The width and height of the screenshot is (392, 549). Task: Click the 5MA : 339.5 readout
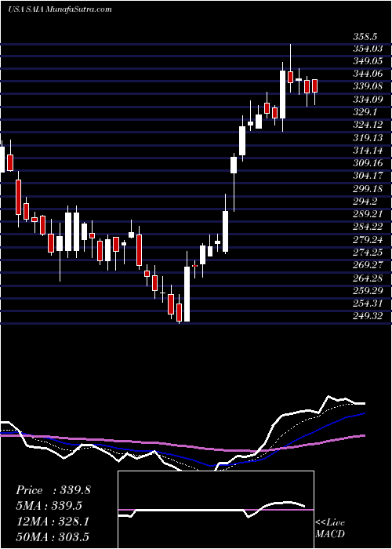click(x=49, y=506)
